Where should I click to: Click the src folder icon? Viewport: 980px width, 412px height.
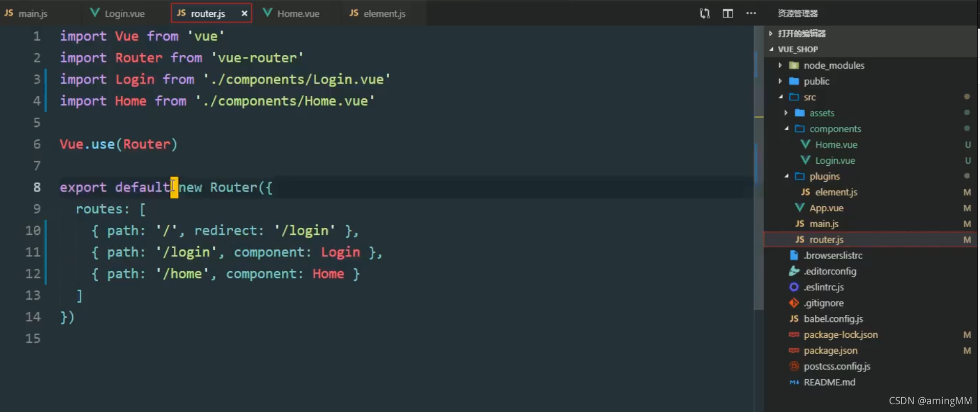794,97
